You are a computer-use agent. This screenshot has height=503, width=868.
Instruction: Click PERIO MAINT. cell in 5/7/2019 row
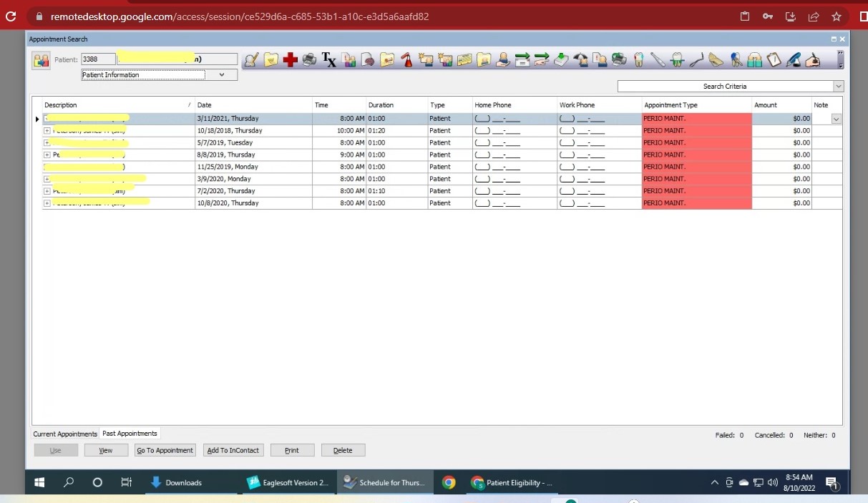[696, 143]
